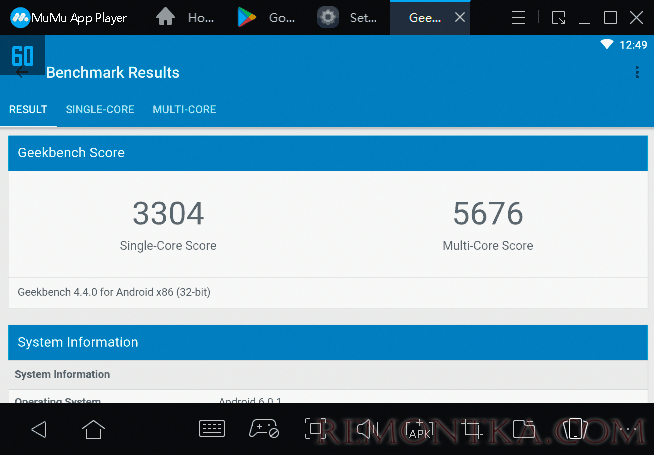The image size is (654, 455).
Task: Select the RESULT tab
Action: (28, 109)
